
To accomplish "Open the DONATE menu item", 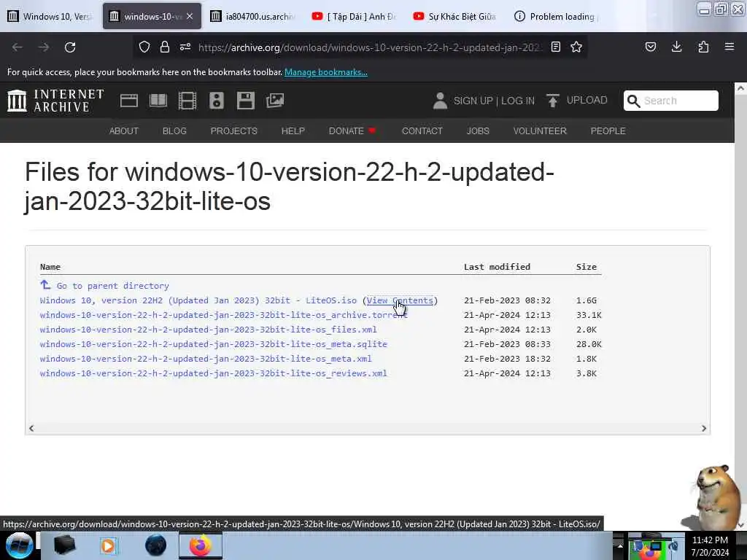I will point(352,131).
